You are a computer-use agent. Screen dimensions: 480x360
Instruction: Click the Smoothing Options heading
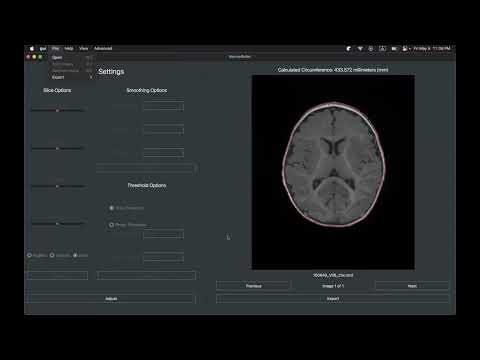(x=147, y=90)
